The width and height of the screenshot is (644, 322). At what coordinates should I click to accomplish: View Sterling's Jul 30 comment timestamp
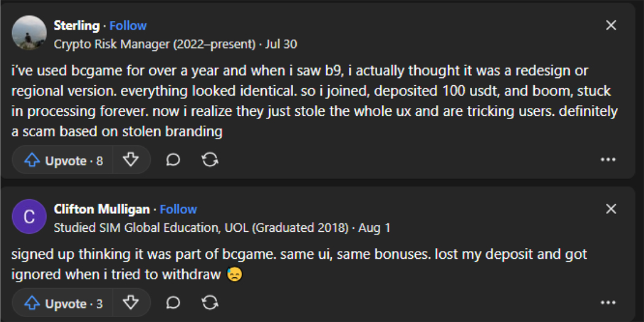(285, 44)
